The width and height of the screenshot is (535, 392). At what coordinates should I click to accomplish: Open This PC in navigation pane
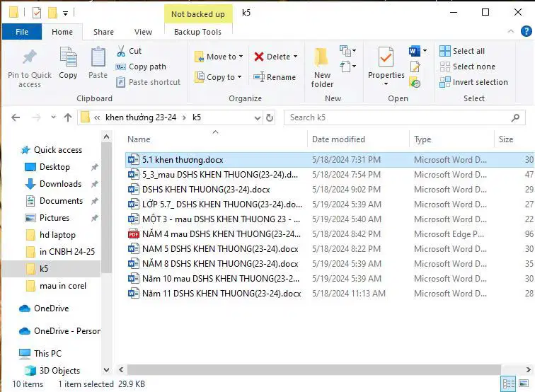click(40, 354)
